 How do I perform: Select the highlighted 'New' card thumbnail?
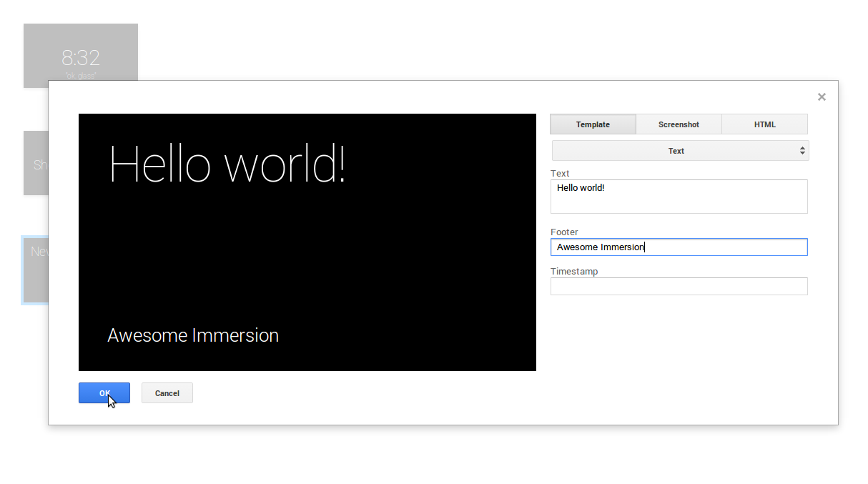click(x=35, y=269)
